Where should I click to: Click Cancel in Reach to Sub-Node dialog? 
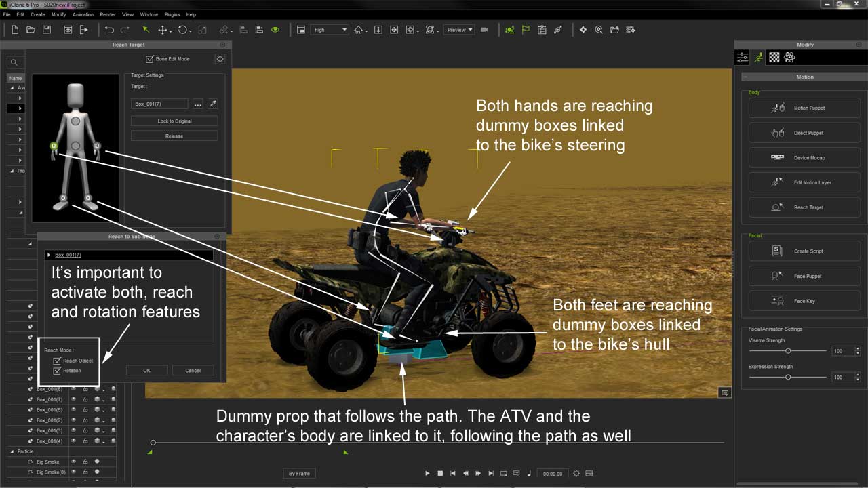click(x=193, y=371)
